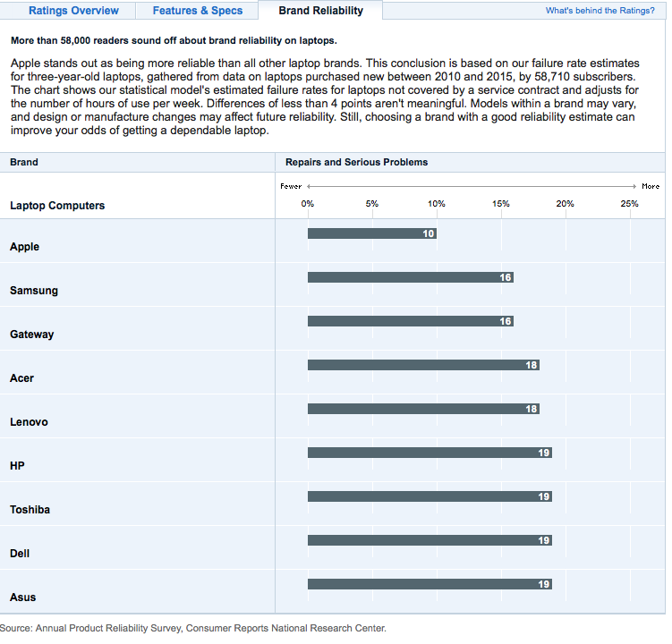Click Acer's 18 percent failure bar
The image size is (672, 644).
tap(423, 365)
